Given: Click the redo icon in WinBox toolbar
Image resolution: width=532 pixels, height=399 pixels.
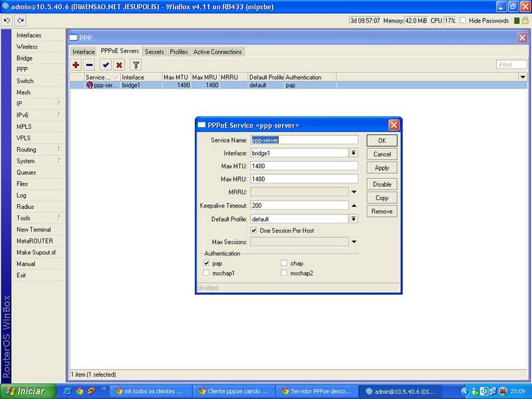Looking at the screenshot, I should (x=21, y=21).
